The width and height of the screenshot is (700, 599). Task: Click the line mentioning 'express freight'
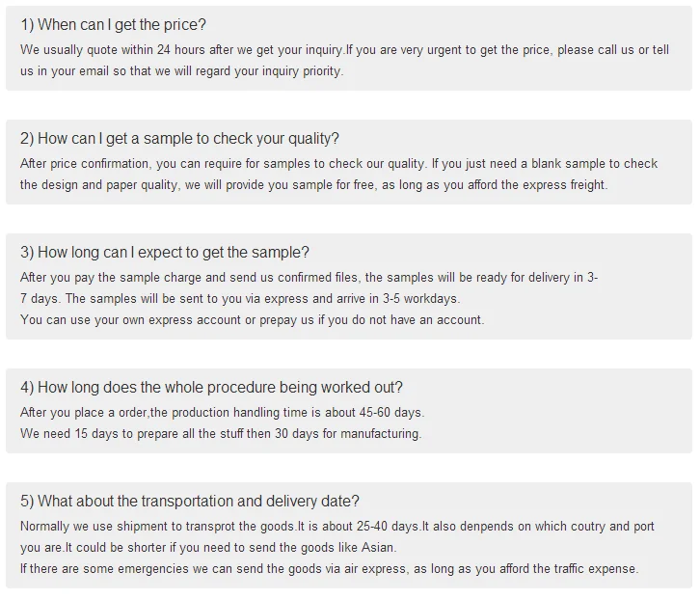(313, 185)
